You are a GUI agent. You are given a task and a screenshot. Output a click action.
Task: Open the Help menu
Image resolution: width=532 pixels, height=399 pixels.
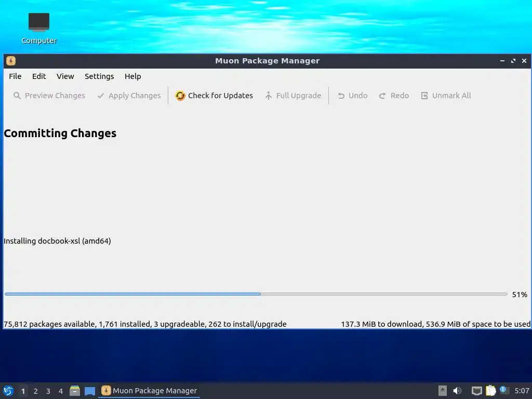tap(132, 76)
